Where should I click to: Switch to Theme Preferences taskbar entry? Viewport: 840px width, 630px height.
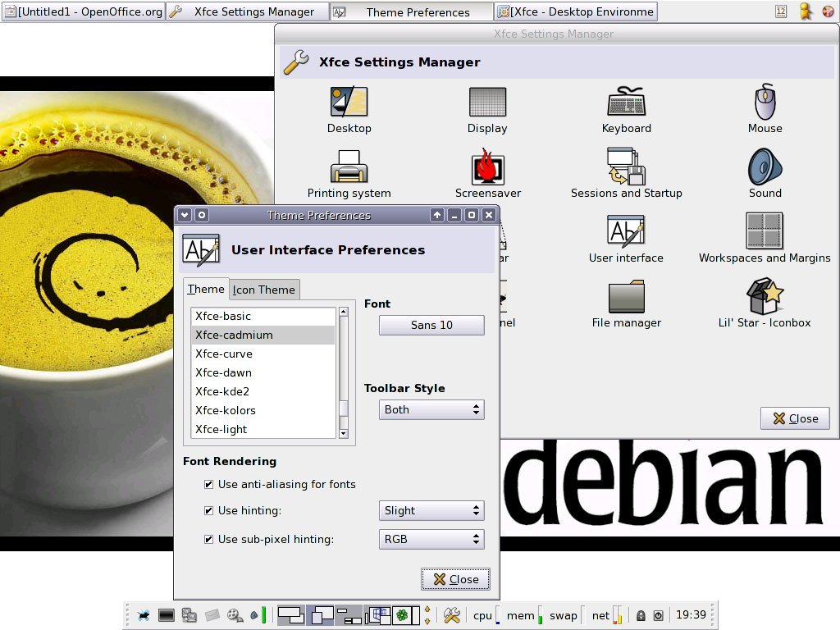(x=412, y=11)
